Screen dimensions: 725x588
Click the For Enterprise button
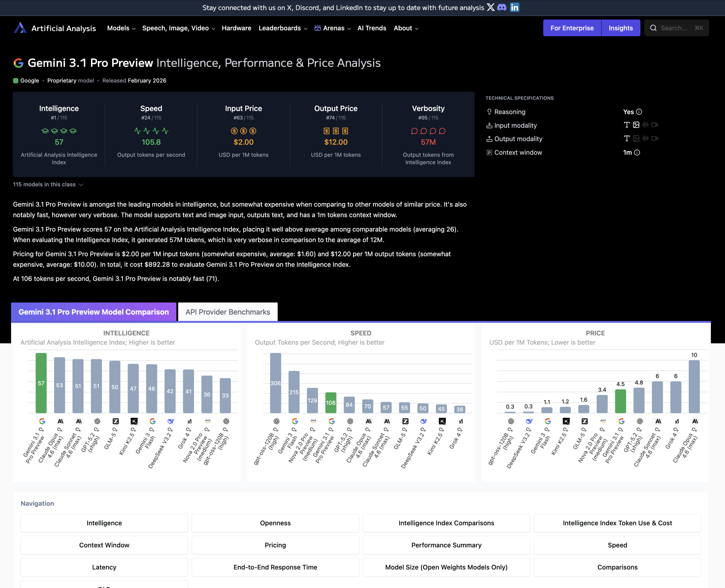pyautogui.click(x=572, y=28)
